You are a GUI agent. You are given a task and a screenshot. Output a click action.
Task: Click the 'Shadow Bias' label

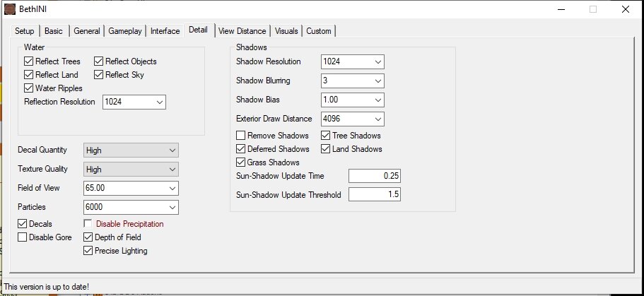(x=258, y=100)
